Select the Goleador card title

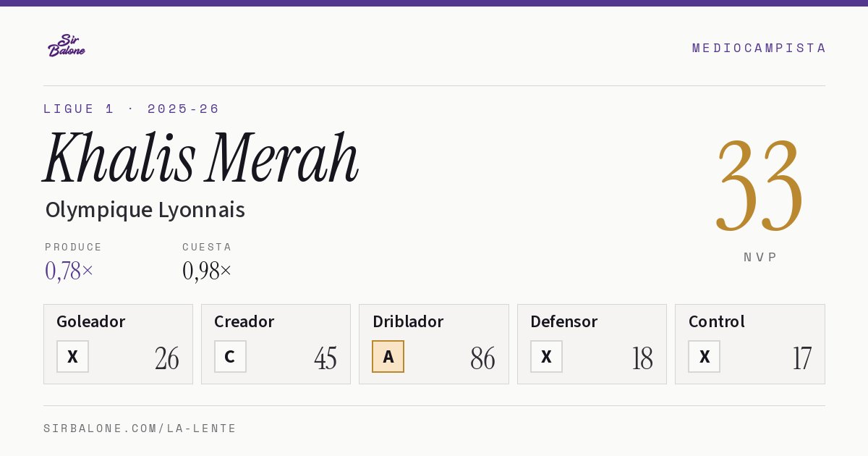coord(91,321)
